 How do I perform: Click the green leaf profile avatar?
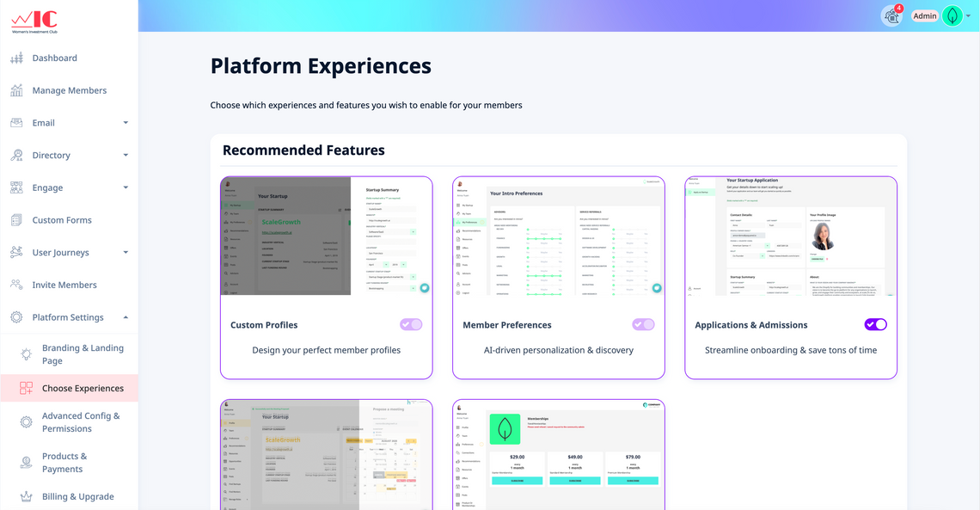coord(952,15)
